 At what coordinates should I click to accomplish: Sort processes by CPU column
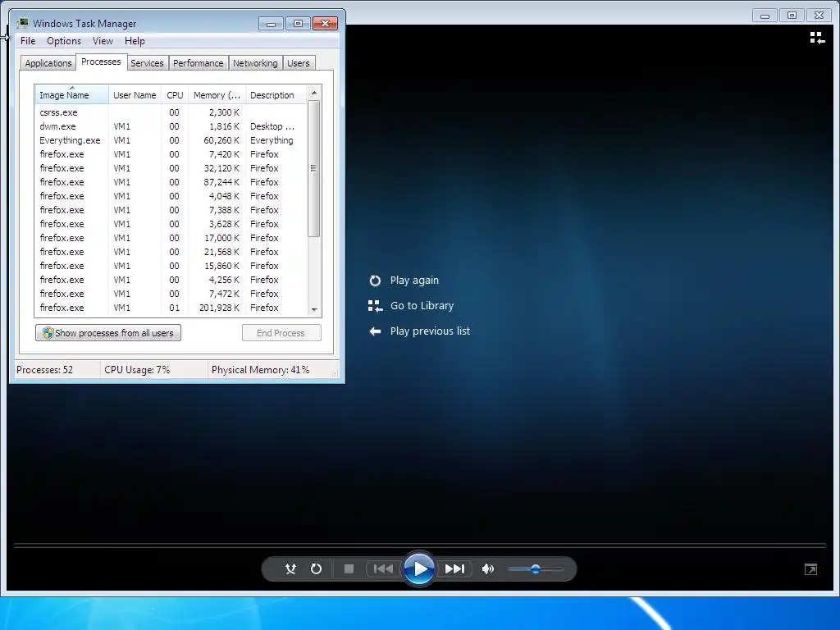click(175, 95)
